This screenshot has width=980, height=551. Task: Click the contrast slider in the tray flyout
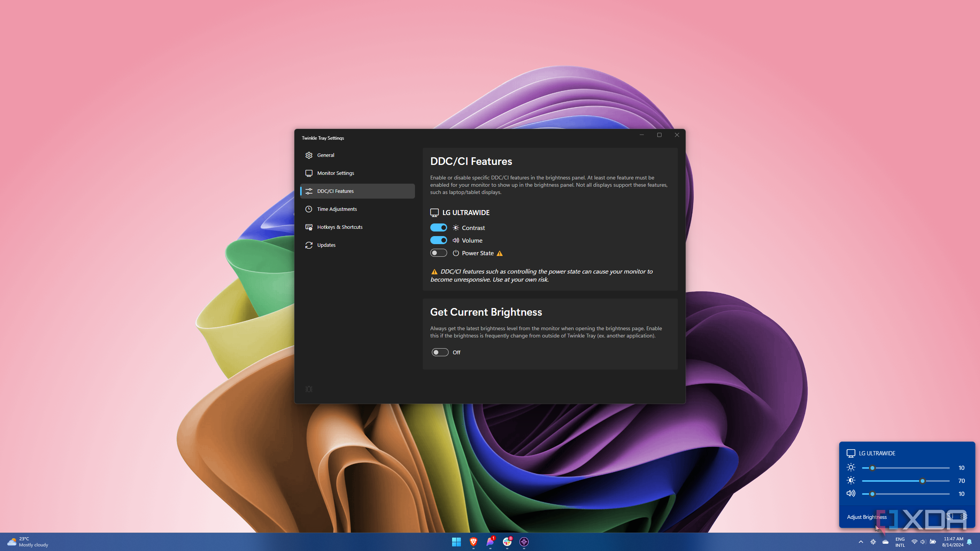click(x=906, y=481)
